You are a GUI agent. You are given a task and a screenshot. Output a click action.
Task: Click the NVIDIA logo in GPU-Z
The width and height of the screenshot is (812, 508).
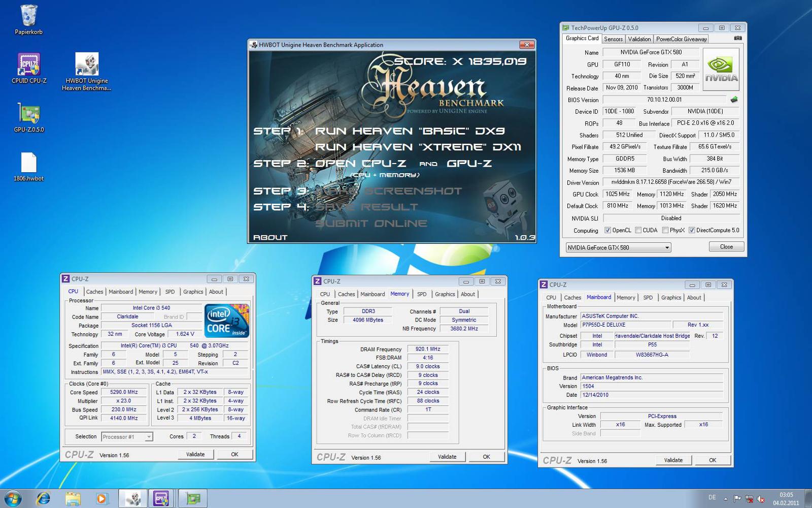[x=721, y=70]
